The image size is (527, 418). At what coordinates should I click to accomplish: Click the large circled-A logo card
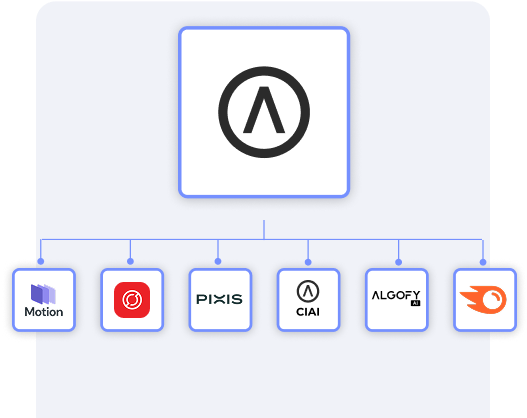pyautogui.click(x=264, y=112)
